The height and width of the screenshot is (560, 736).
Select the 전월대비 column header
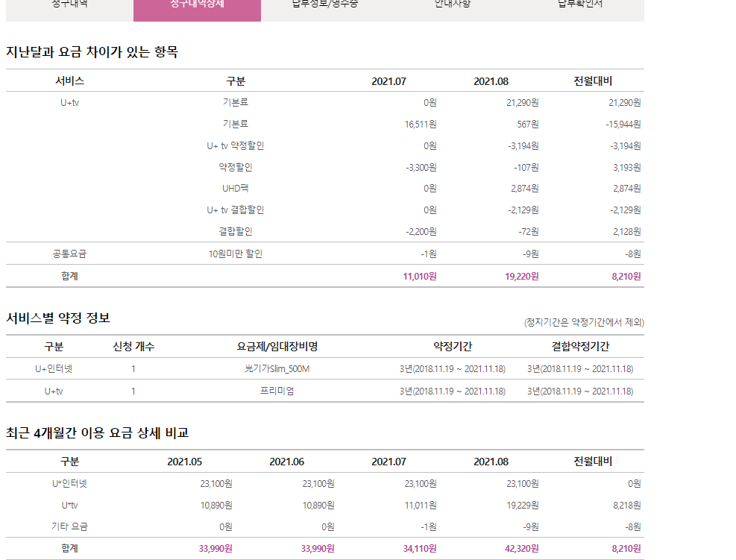point(591,461)
